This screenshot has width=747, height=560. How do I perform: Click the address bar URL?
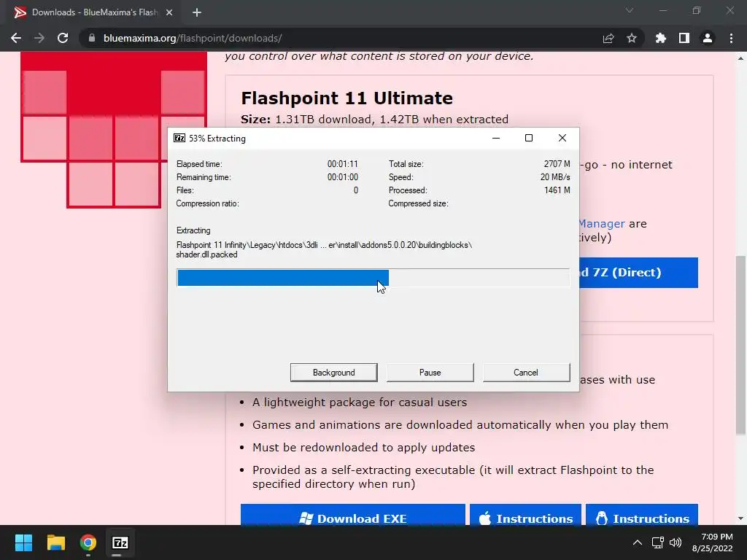click(x=193, y=38)
